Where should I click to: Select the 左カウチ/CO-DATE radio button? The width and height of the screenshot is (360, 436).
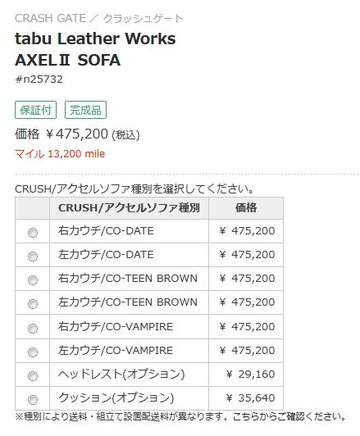tap(33, 256)
